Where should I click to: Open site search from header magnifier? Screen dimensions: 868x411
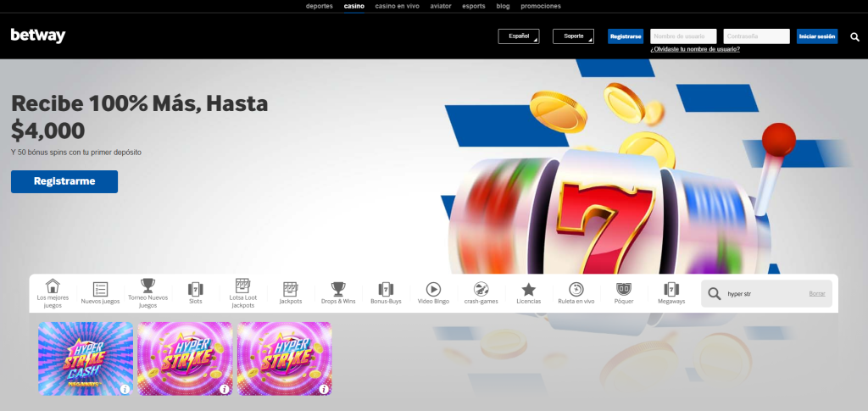854,37
